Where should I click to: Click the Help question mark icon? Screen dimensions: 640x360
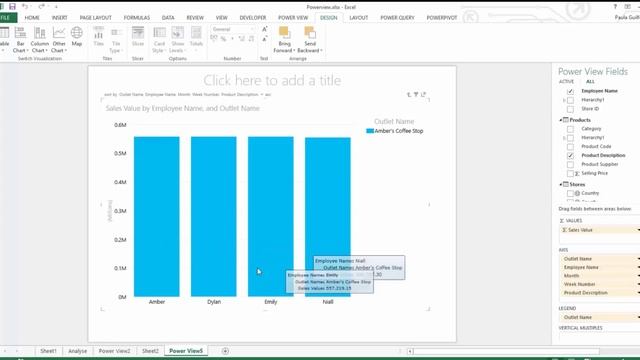pos(615,7)
